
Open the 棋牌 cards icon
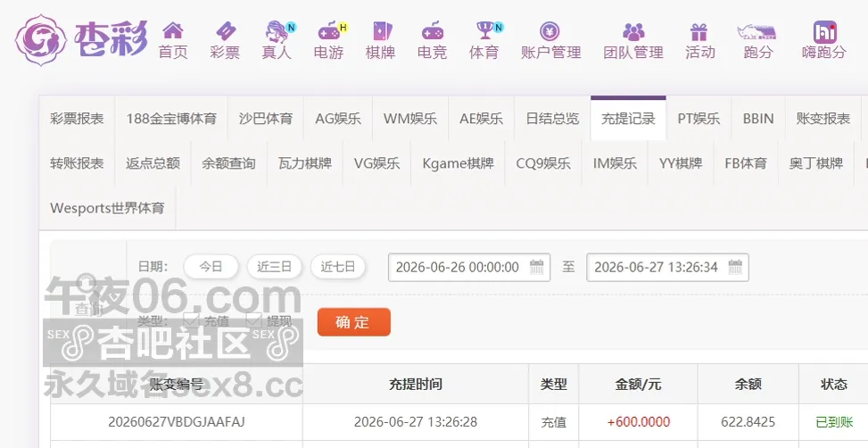(381, 31)
